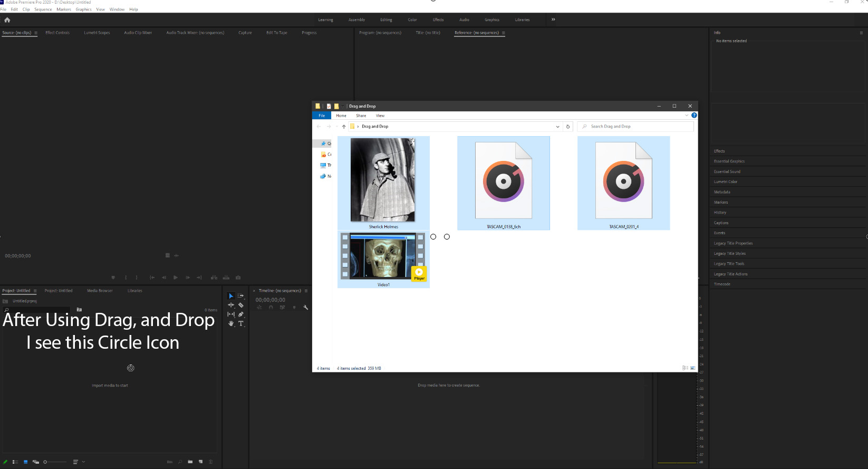Refresh Explorer folder view

(568, 127)
